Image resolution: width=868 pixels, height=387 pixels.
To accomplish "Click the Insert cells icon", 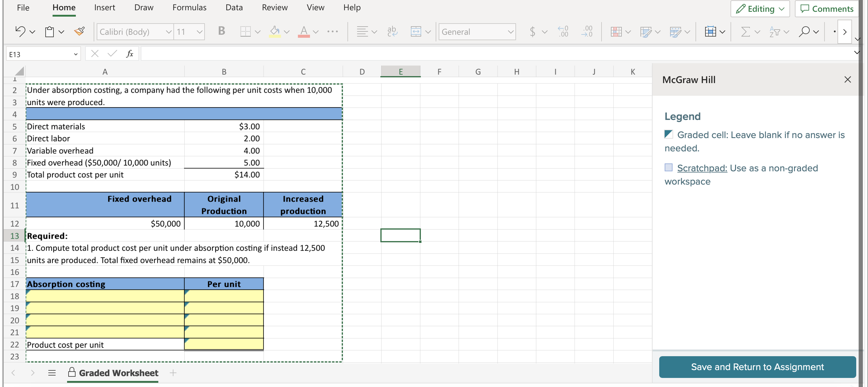I will 710,32.
